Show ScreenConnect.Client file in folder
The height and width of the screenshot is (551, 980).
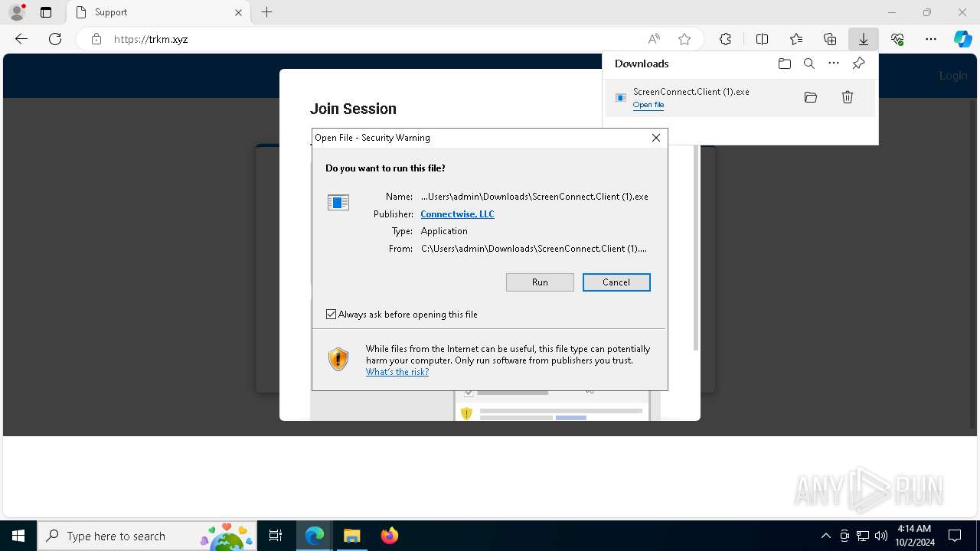[x=811, y=97]
